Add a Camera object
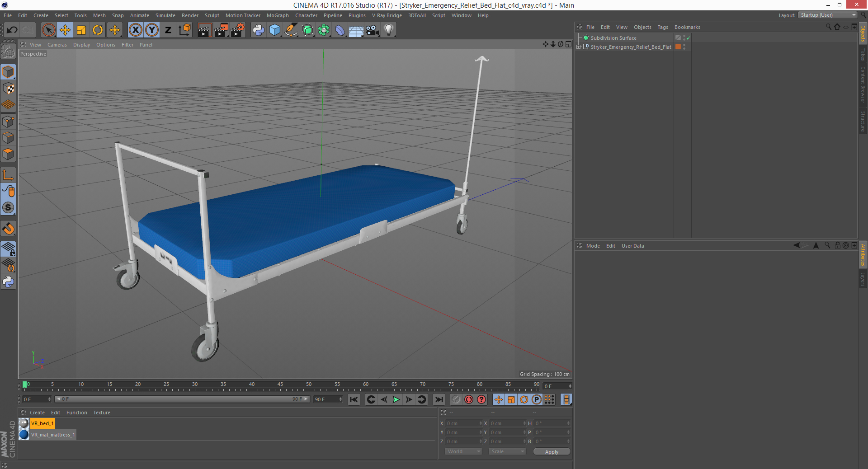Viewport: 868px width, 469px height. coord(373,30)
